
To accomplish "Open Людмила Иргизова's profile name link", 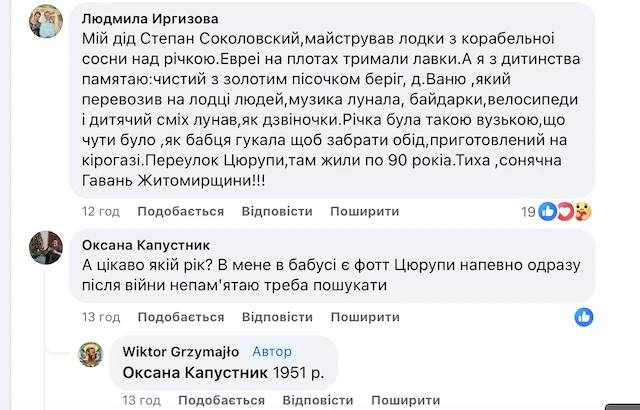I will [x=151, y=18].
